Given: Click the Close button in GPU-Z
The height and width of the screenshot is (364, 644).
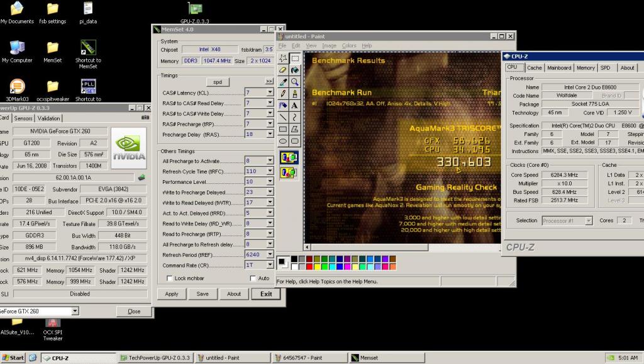Looking at the screenshot, I should (x=134, y=311).
